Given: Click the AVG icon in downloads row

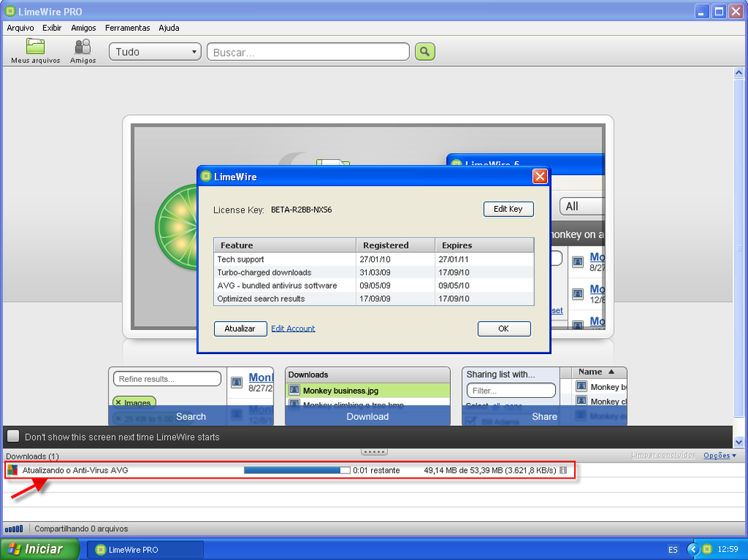Looking at the screenshot, I should [12, 470].
